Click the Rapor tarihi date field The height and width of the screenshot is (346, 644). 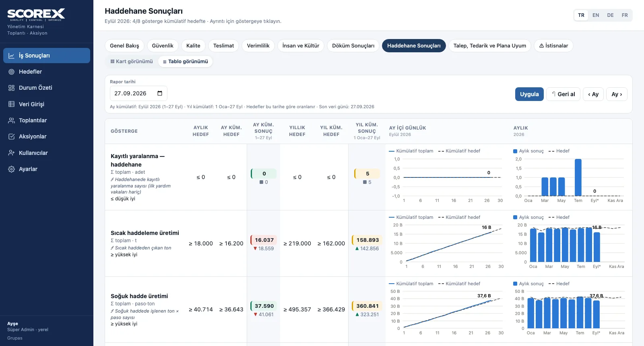(138, 93)
